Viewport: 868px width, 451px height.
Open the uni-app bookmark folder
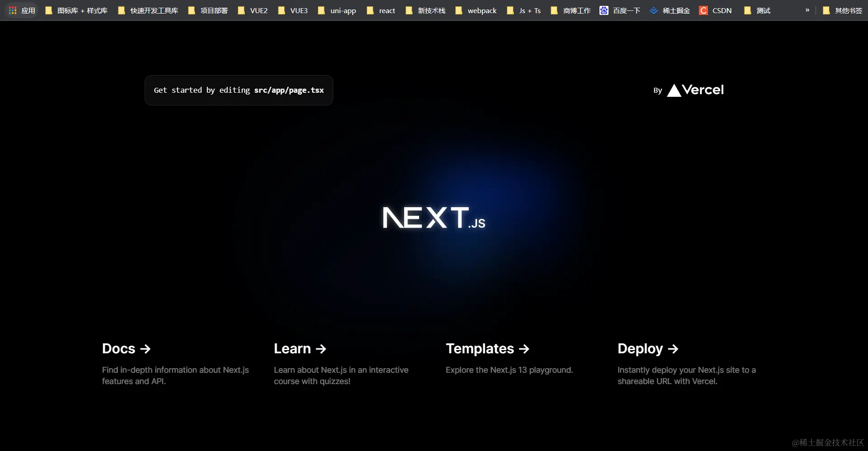click(x=337, y=10)
